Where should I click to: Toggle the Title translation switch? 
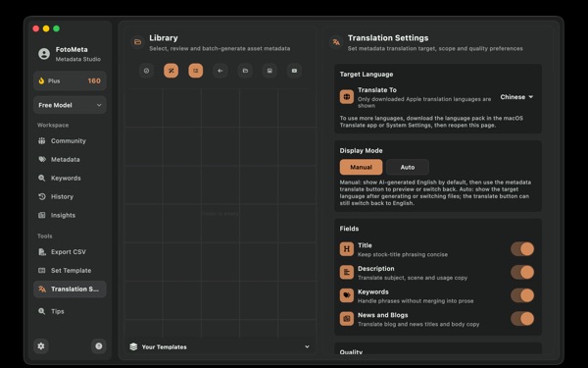tap(522, 249)
